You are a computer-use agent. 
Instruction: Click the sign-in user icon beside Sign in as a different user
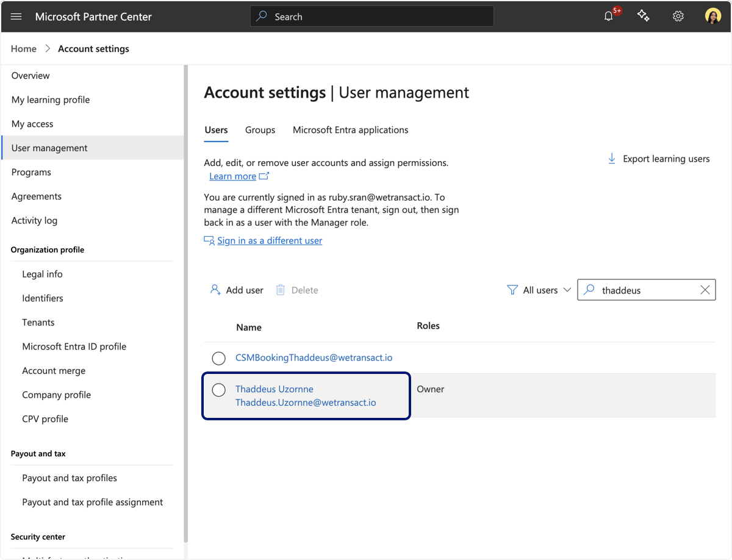click(x=209, y=240)
